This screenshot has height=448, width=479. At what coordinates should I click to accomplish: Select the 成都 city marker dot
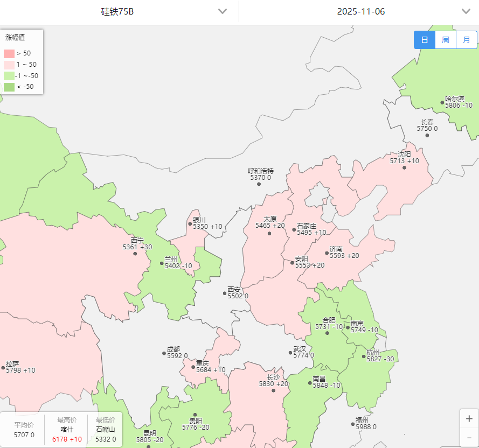tap(164, 353)
